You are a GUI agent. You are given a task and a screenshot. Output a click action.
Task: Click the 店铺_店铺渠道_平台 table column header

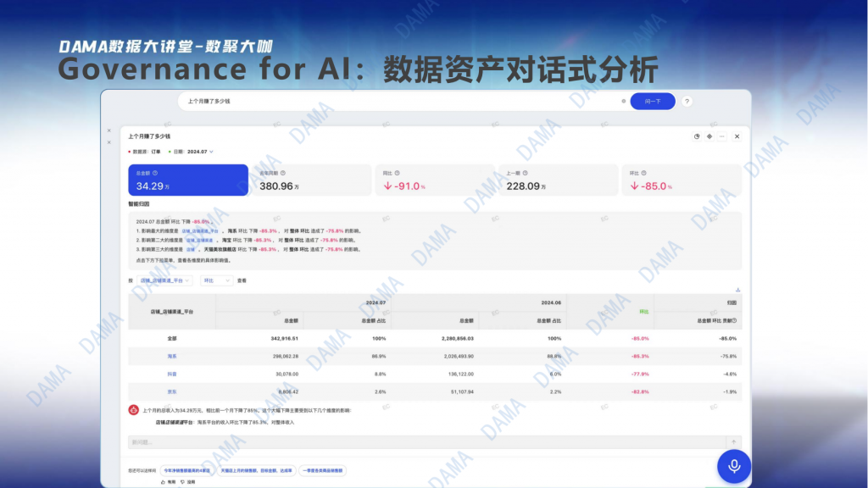coord(172,312)
